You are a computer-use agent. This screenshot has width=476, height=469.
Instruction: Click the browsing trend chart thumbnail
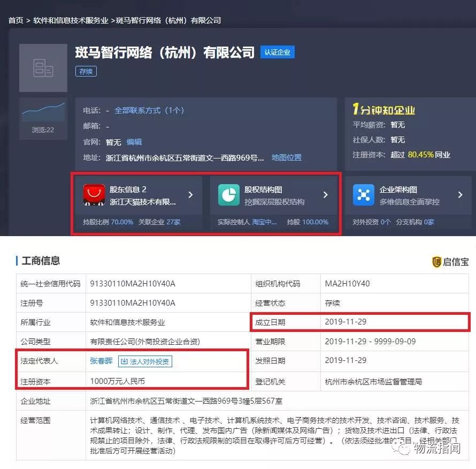click(43, 111)
